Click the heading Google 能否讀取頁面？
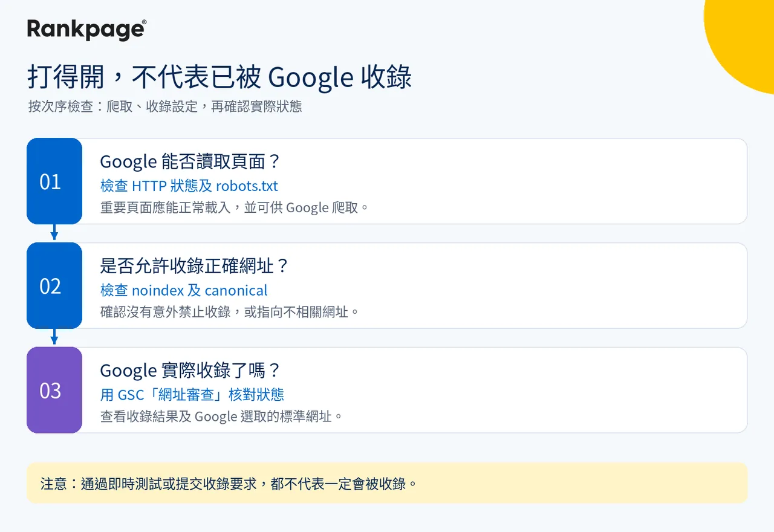 click(190, 161)
